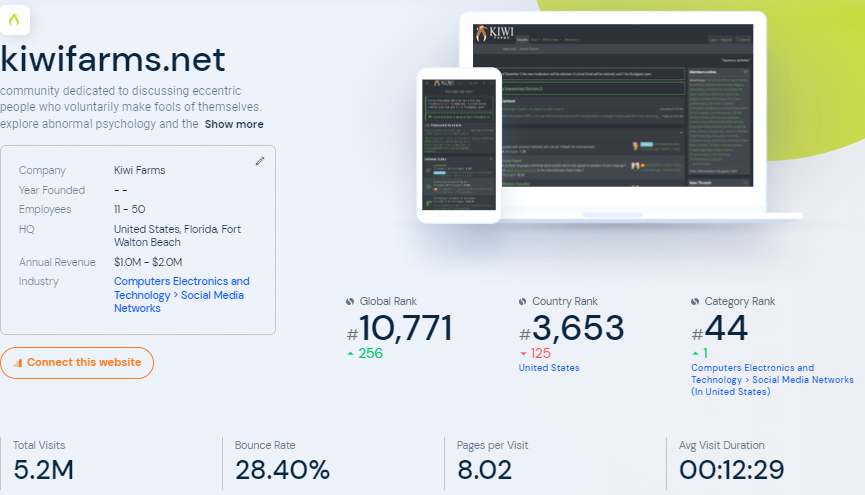
Task: Open the Computers Electronics and Technology industry link
Action: (181, 295)
